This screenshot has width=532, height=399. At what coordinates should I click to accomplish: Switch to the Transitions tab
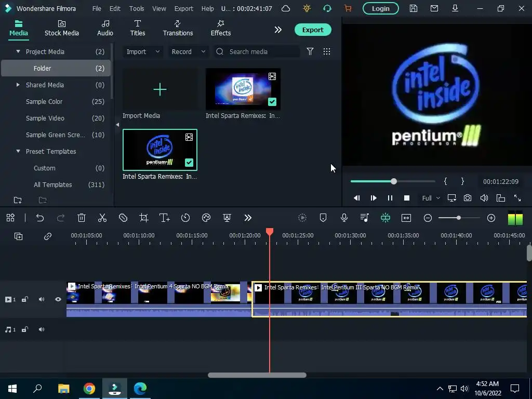point(178,28)
